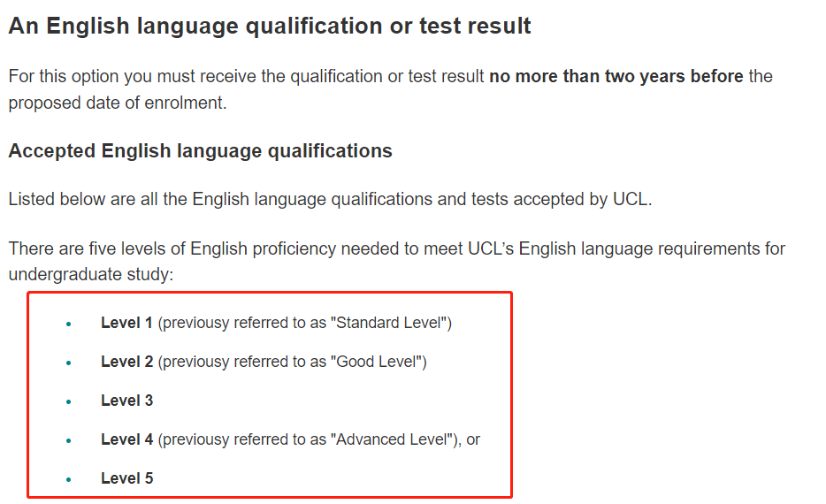The width and height of the screenshot is (826, 504).
Task: Click the bullet dot beside Level 3
Action: 68,401
